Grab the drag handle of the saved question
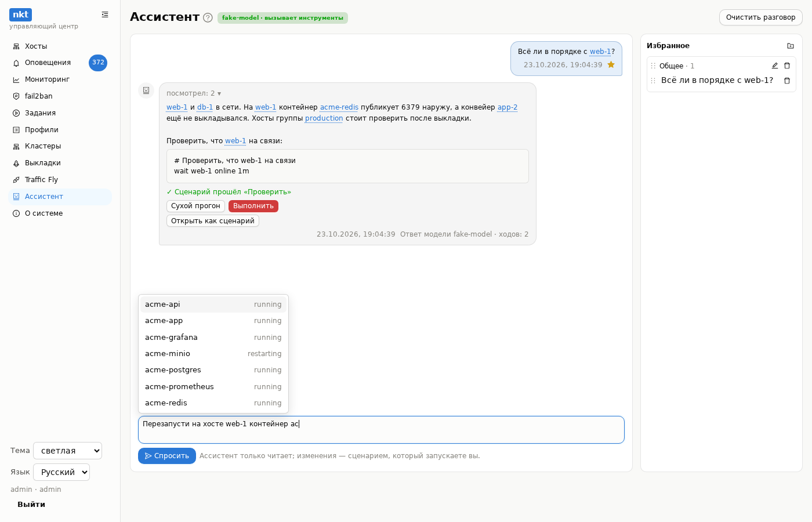The width and height of the screenshot is (812, 522). 653,81
